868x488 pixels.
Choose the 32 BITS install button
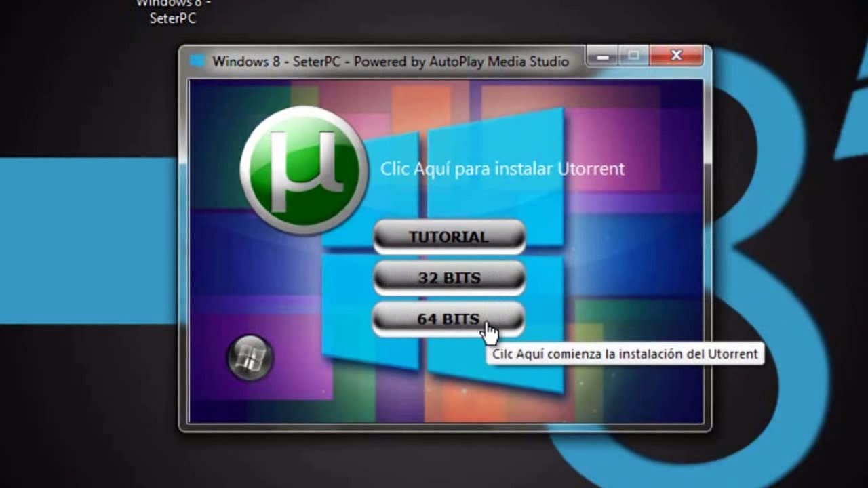point(449,278)
